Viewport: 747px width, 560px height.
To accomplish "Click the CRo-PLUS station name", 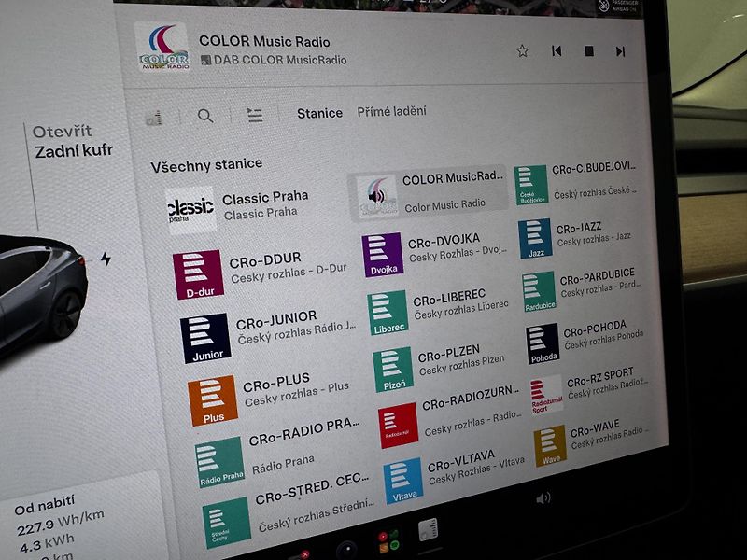I will click(x=276, y=382).
